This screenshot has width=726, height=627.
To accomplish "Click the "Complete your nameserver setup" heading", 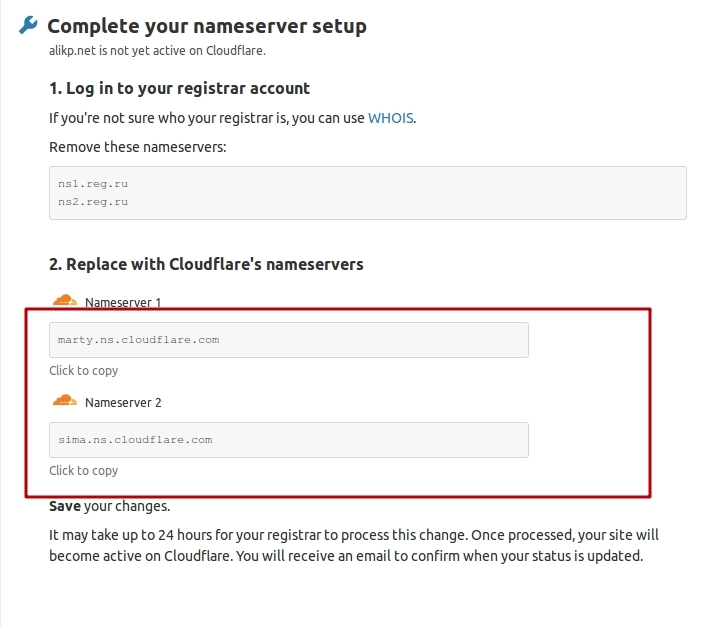I will tap(207, 27).
